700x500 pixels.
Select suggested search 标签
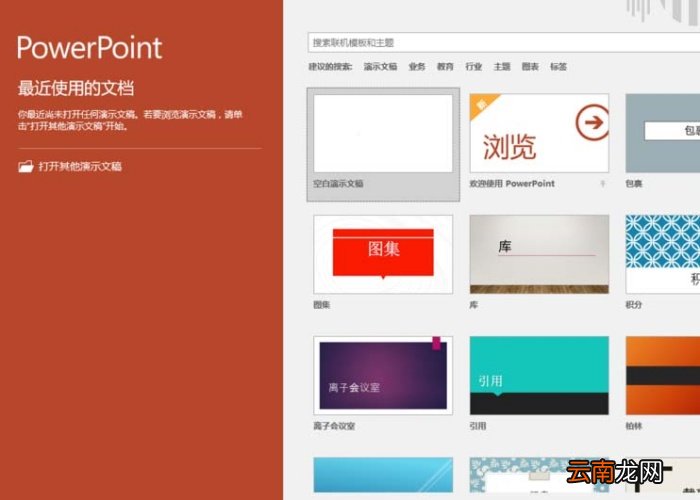[x=558, y=67]
